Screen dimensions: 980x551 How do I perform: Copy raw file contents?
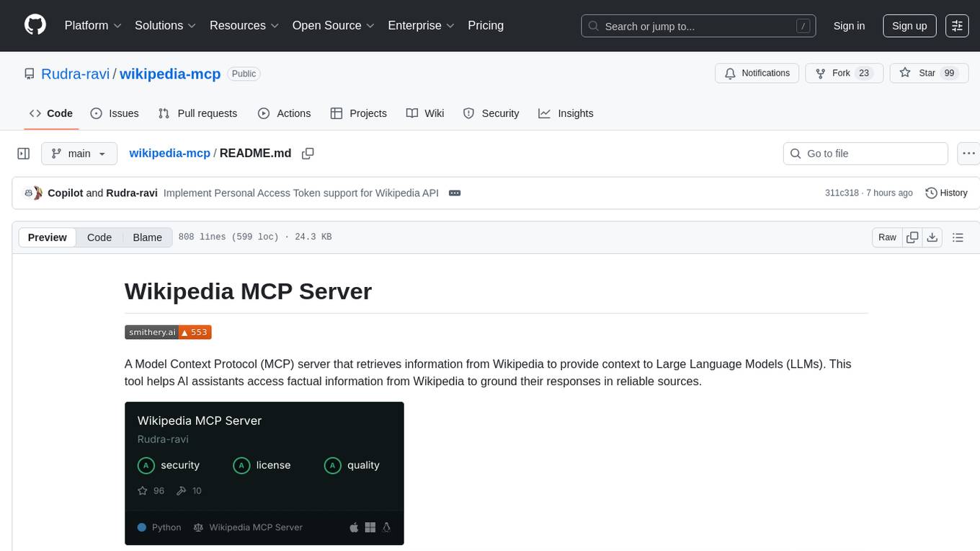coord(913,237)
